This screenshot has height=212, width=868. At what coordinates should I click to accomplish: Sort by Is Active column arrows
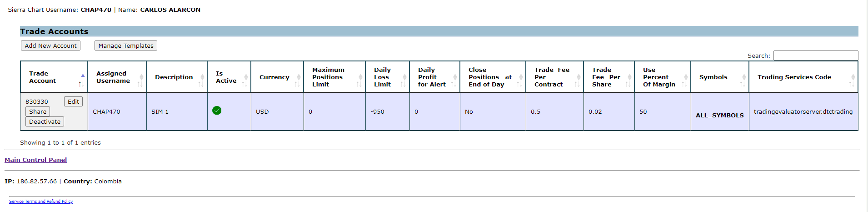(x=245, y=80)
